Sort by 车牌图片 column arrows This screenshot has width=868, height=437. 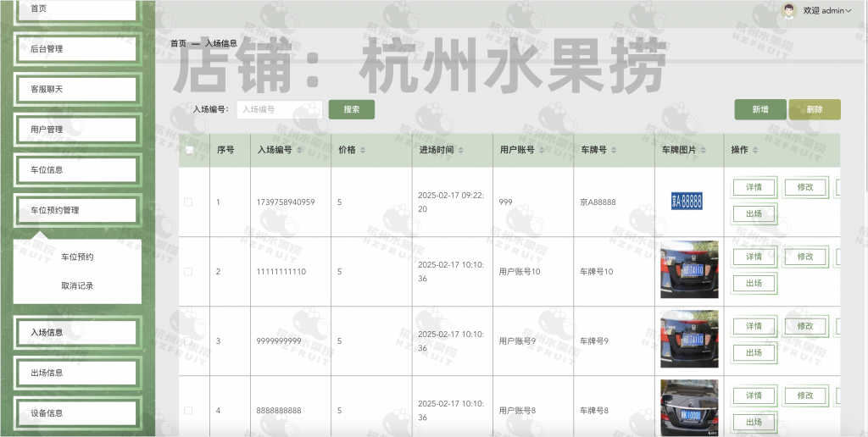[704, 151]
